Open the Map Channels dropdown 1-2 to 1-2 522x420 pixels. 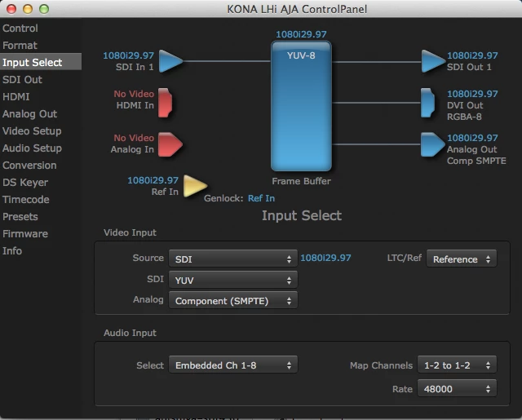tap(457, 365)
